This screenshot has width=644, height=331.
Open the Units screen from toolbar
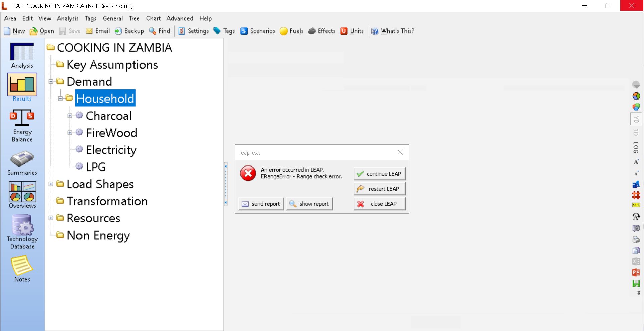coord(352,31)
